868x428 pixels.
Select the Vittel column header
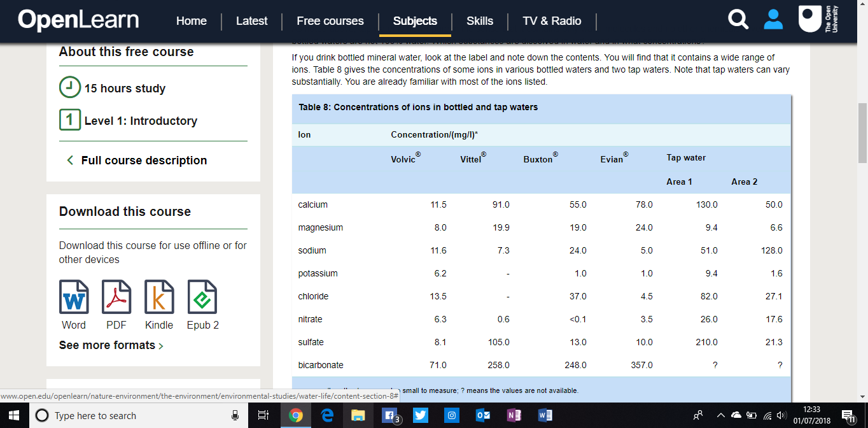click(473, 158)
